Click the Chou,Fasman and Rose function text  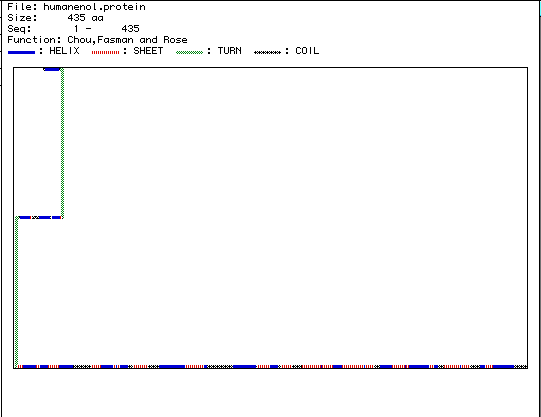[x=127, y=40]
